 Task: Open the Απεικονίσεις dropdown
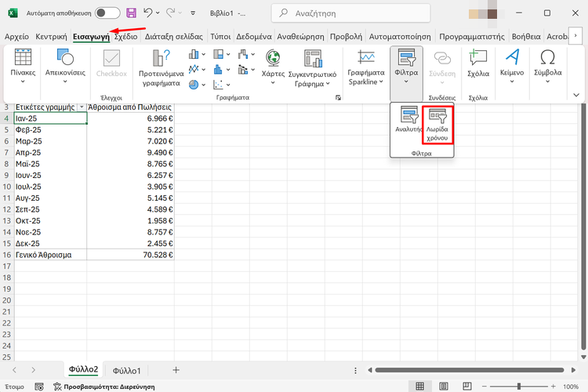click(x=65, y=67)
